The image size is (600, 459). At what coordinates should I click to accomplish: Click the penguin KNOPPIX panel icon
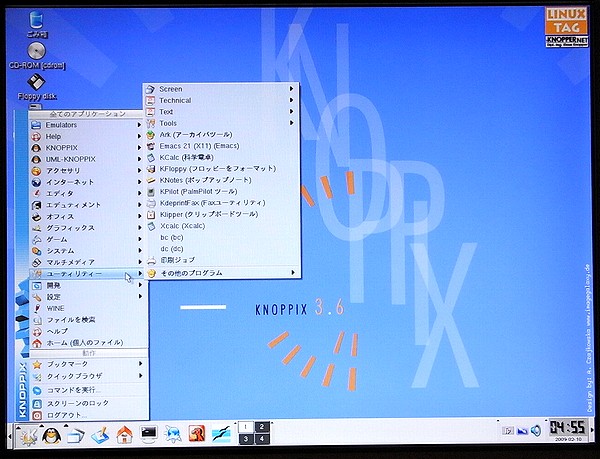coord(52,435)
